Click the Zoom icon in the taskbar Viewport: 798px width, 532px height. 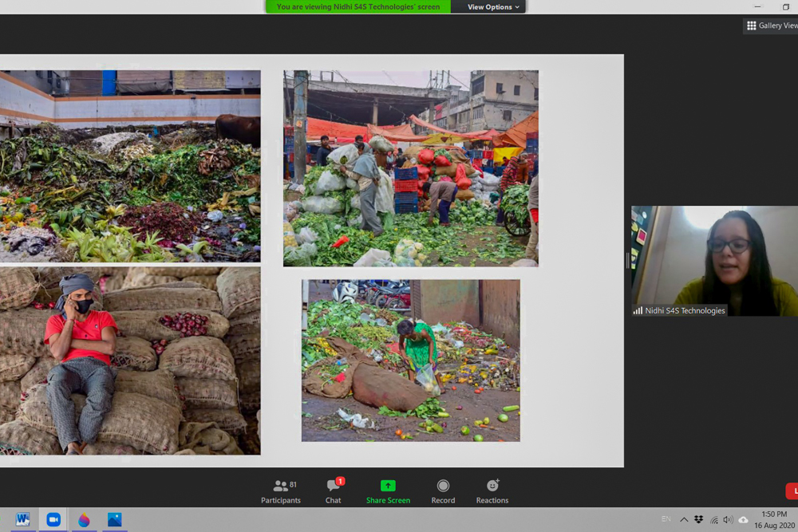[x=53, y=520]
